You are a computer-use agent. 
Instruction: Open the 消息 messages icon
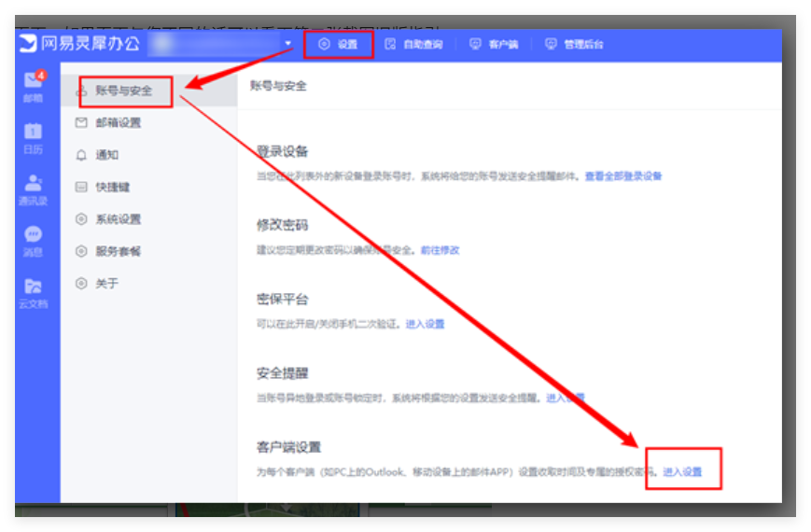(x=33, y=241)
